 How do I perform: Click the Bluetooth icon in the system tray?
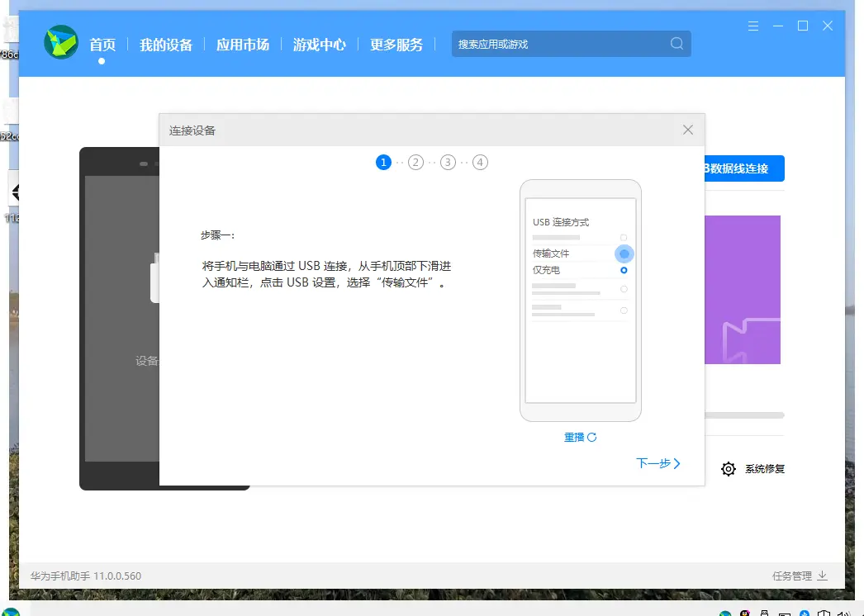(805, 614)
